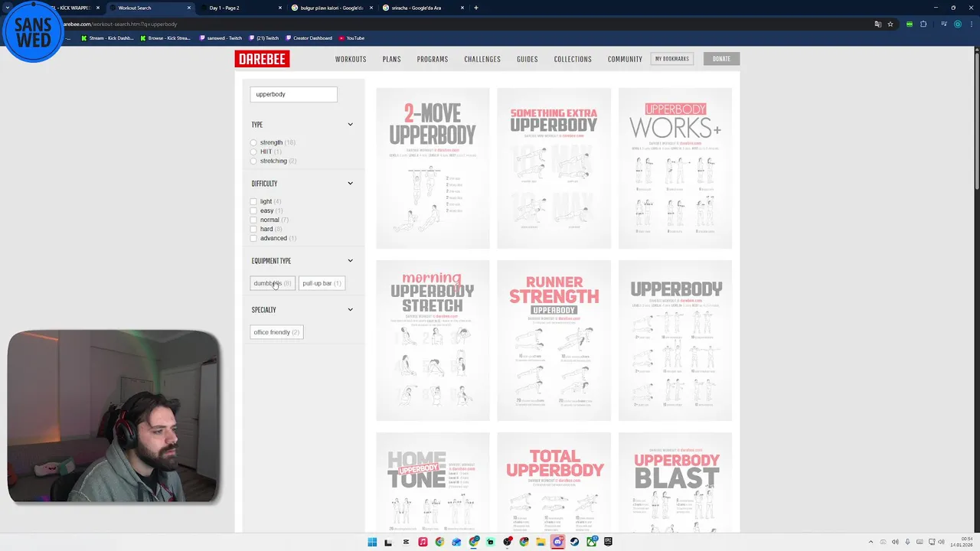
Task: Open the Discord icon in taskbar
Action: 557,542
